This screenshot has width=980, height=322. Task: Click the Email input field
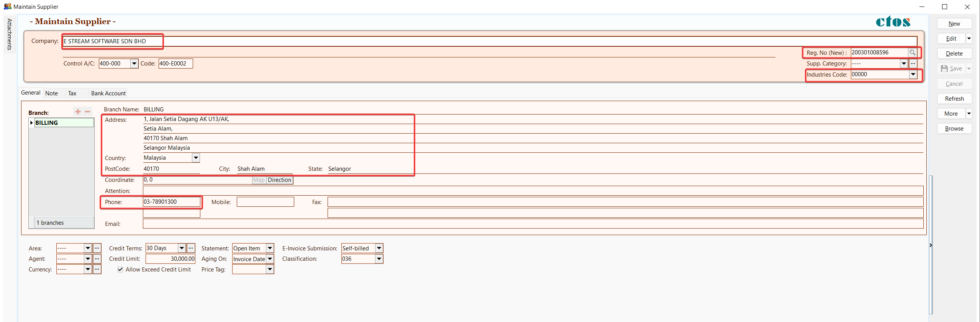tap(533, 224)
